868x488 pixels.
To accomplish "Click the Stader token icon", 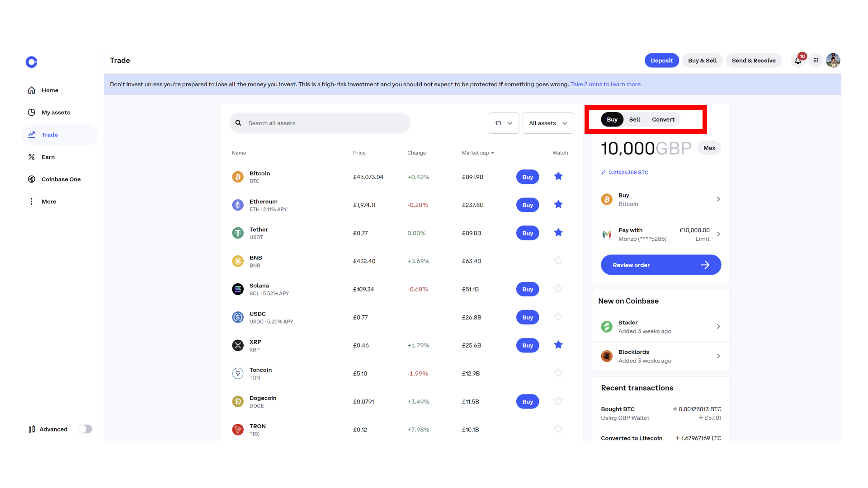I will [607, 327].
